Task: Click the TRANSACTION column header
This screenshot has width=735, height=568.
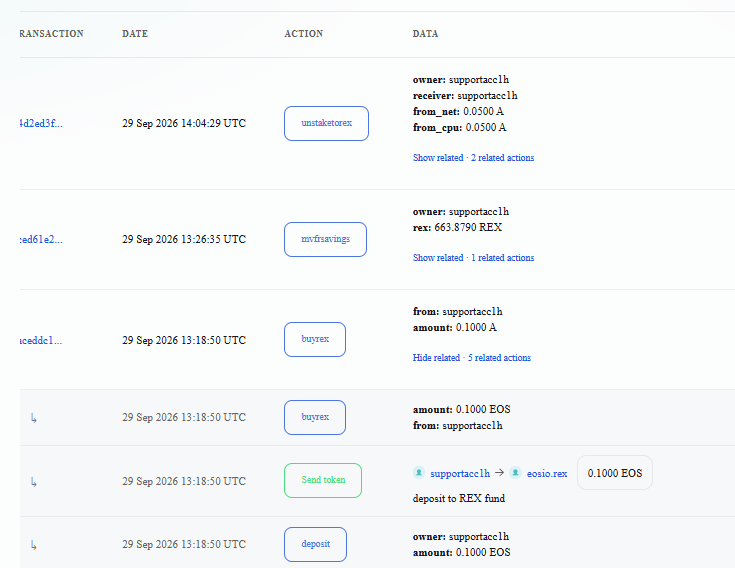Action: 52,34
